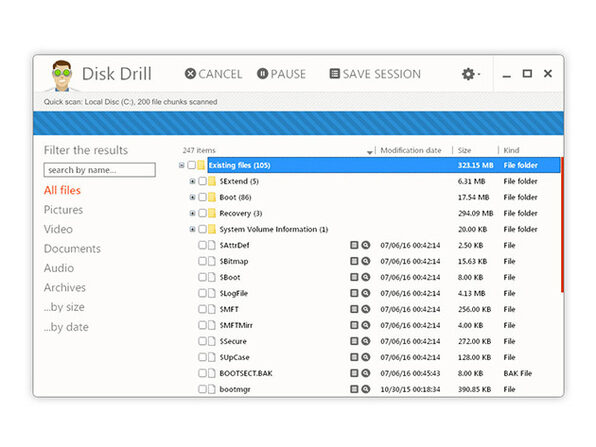Image resolution: width=596 pixels, height=447 pixels.
Task: Open hex view icon for $UpCase
Action: (354, 357)
